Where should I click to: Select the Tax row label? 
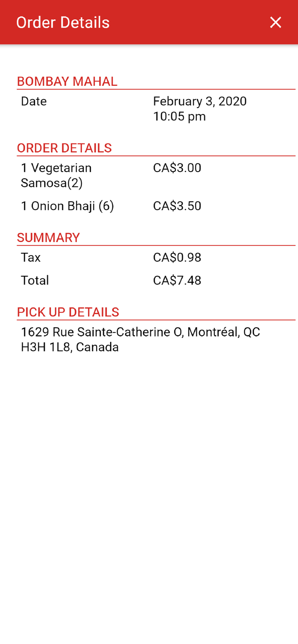31,258
